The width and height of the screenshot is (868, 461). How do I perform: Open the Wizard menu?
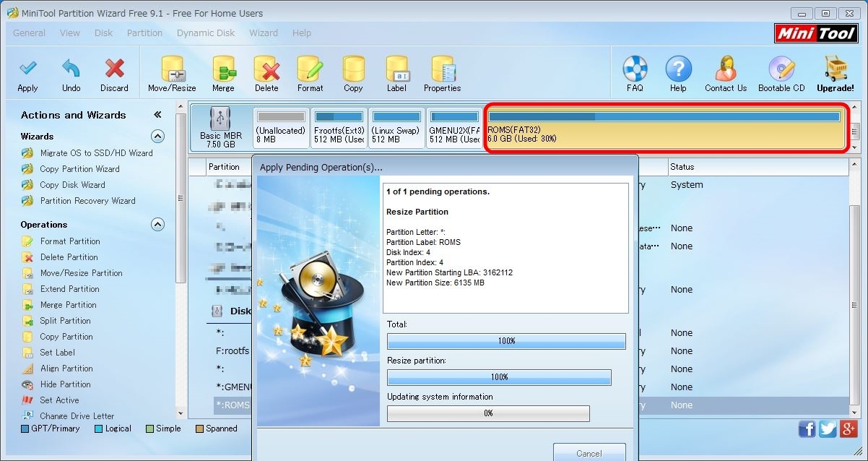(x=264, y=33)
